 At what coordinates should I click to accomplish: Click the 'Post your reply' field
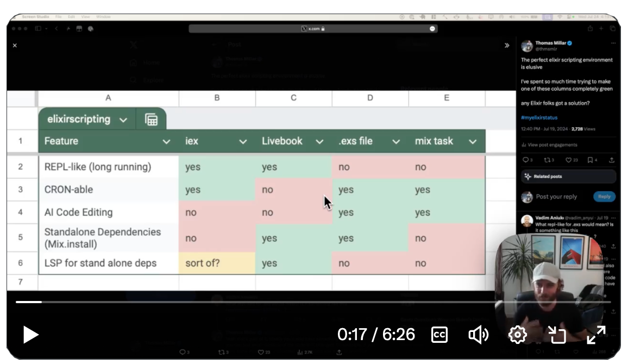556,197
